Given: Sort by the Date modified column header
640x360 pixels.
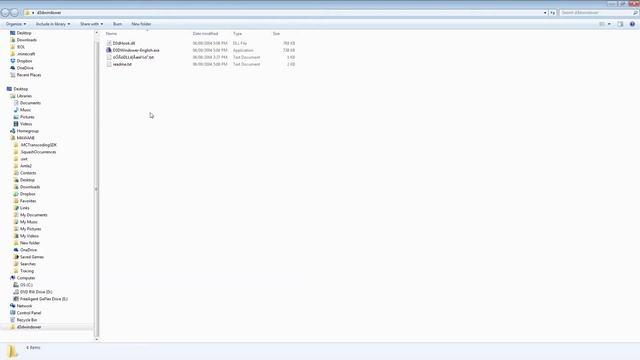Looking at the screenshot, I should tap(205, 33).
